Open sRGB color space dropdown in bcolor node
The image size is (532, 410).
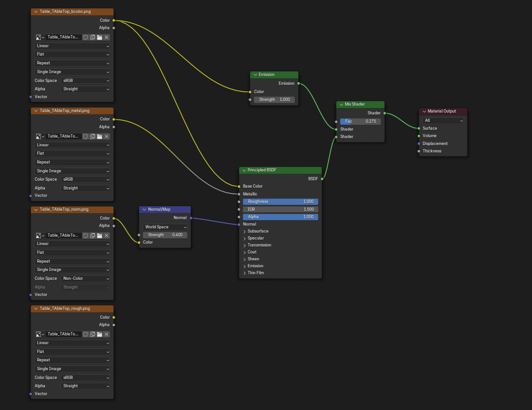point(86,81)
